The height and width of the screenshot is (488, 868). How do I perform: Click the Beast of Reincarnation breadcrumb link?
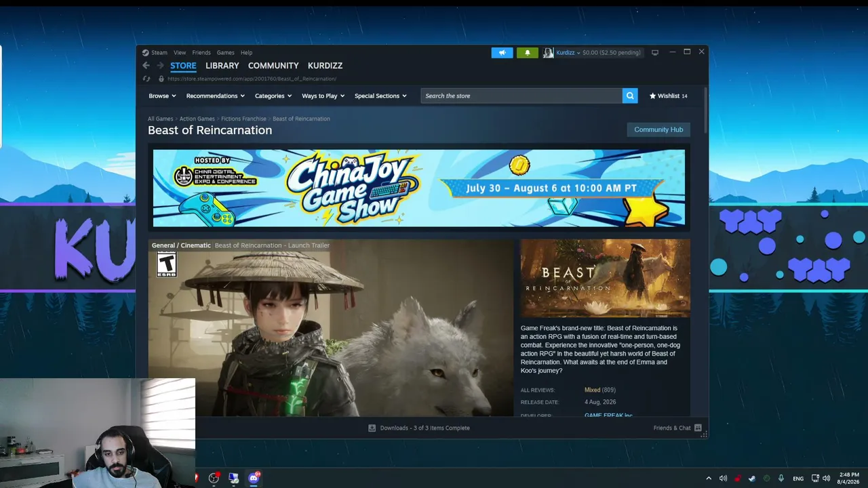coord(301,119)
